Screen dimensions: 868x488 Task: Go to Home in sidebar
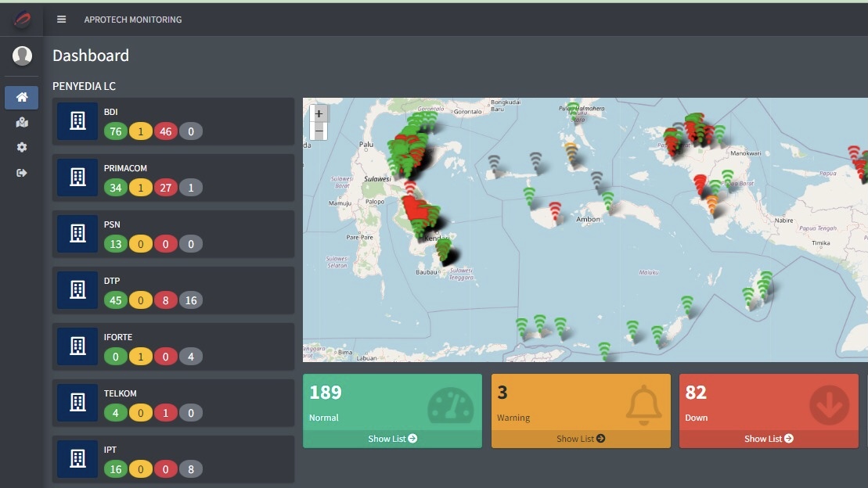pos(22,98)
